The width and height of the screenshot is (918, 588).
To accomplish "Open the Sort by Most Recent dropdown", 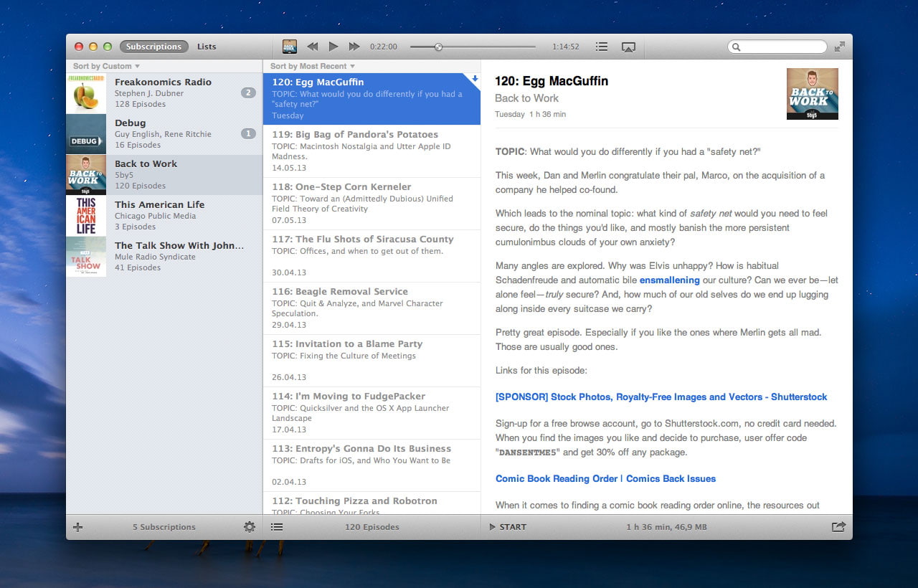I will coord(312,66).
